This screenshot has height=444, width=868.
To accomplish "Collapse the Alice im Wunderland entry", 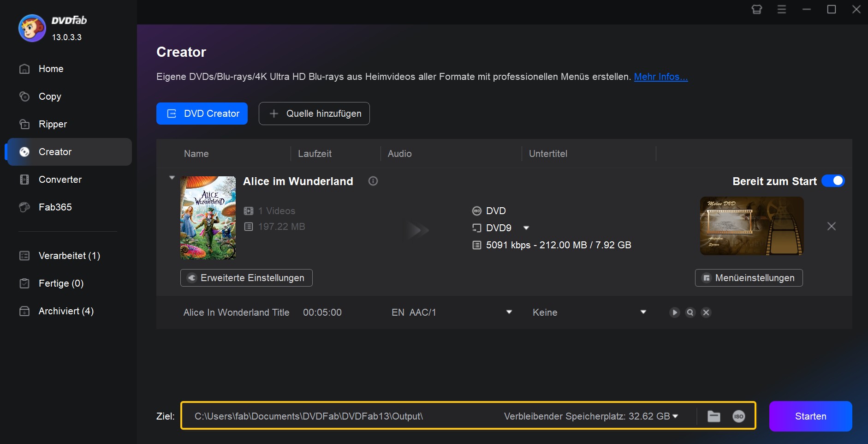I will (x=172, y=178).
